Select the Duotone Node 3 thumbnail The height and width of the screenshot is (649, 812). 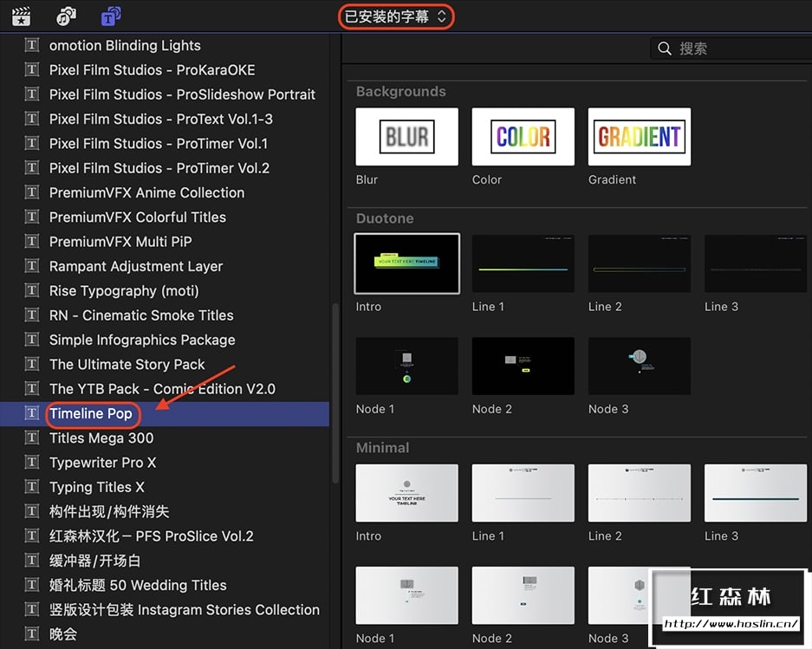(639, 367)
